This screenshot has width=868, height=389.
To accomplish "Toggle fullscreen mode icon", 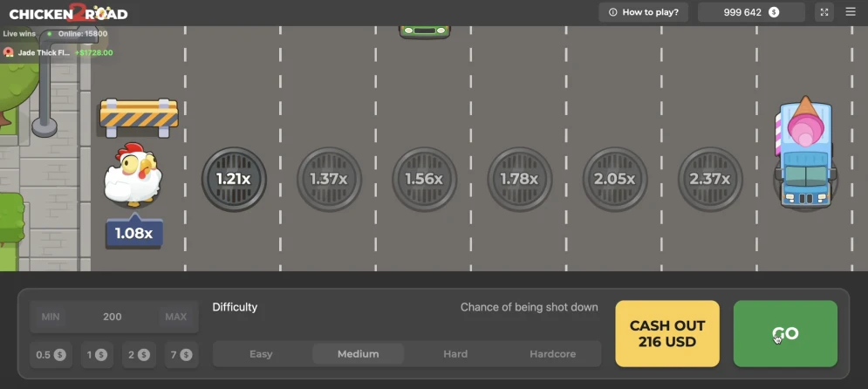I will pyautogui.click(x=824, y=12).
